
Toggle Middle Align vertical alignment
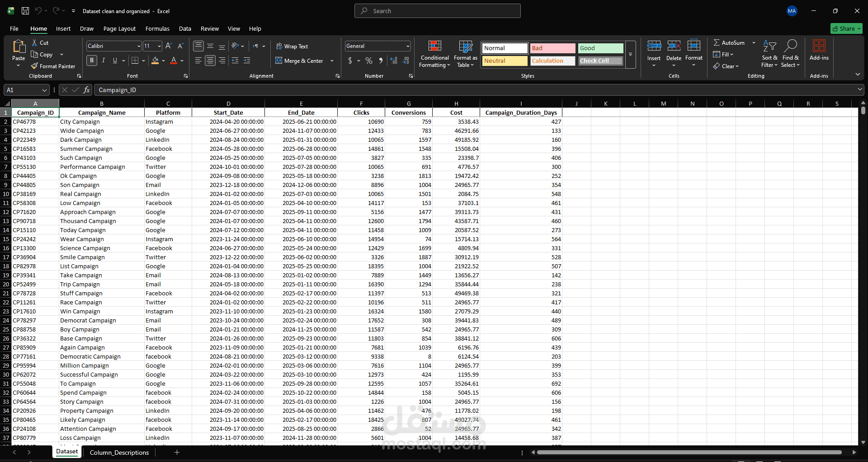pyautogui.click(x=210, y=46)
